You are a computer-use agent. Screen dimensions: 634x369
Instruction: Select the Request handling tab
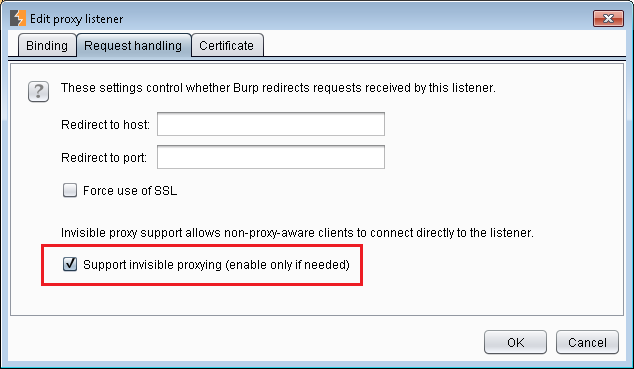[x=133, y=45]
